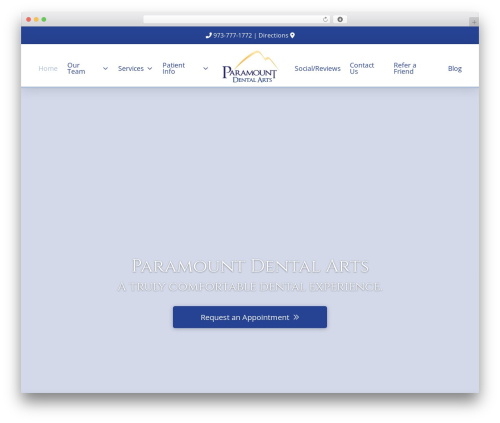Click the Paramount Dental Arts hero heading
The width and height of the screenshot is (500, 423).
pos(250,266)
